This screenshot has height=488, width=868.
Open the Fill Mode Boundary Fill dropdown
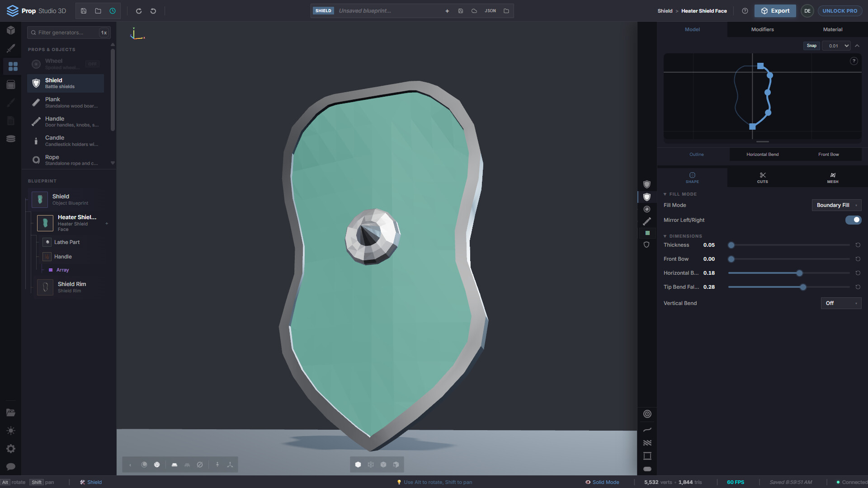pyautogui.click(x=837, y=205)
